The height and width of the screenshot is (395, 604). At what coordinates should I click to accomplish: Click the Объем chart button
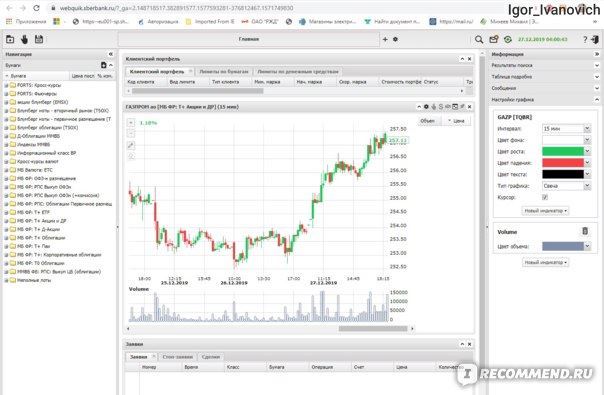pos(428,121)
